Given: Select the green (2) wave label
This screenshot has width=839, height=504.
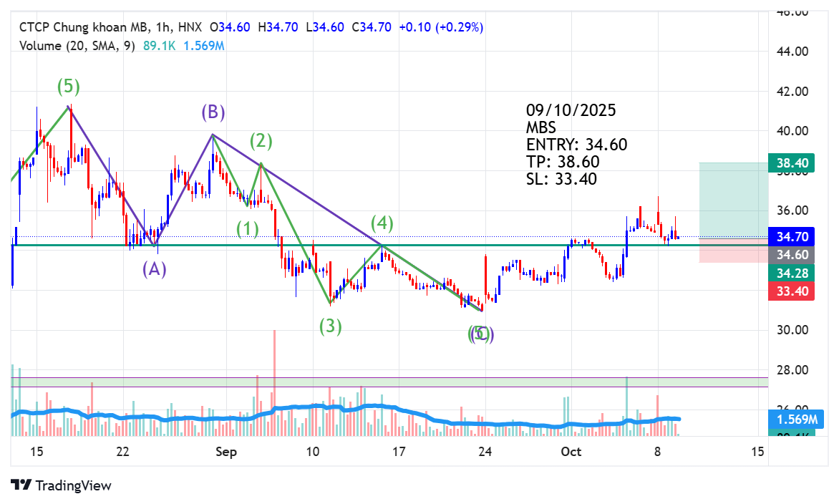Looking at the screenshot, I should [261, 141].
